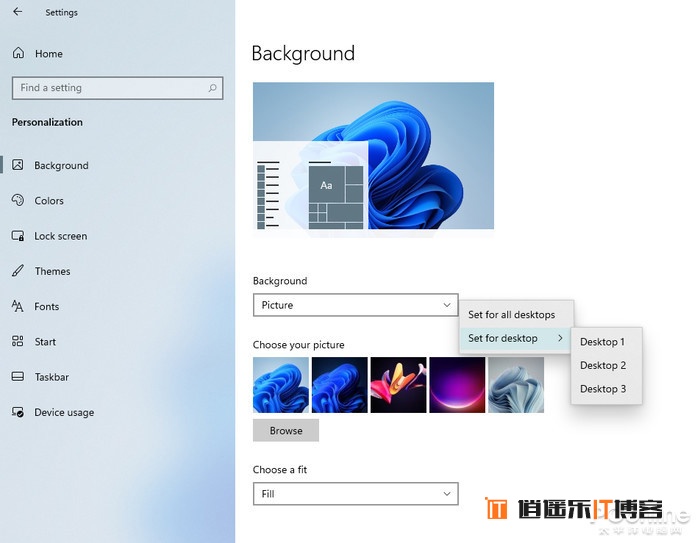This screenshot has width=700, height=543.
Task: Select the gray bloom wallpaper thumbnail
Action: (x=516, y=384)
